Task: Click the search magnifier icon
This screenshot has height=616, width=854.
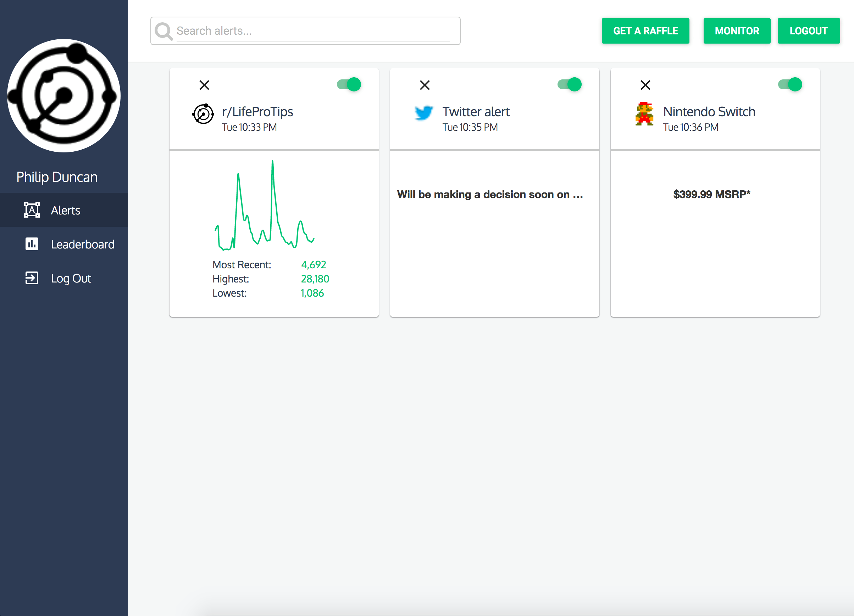Action: pos(163,31)
